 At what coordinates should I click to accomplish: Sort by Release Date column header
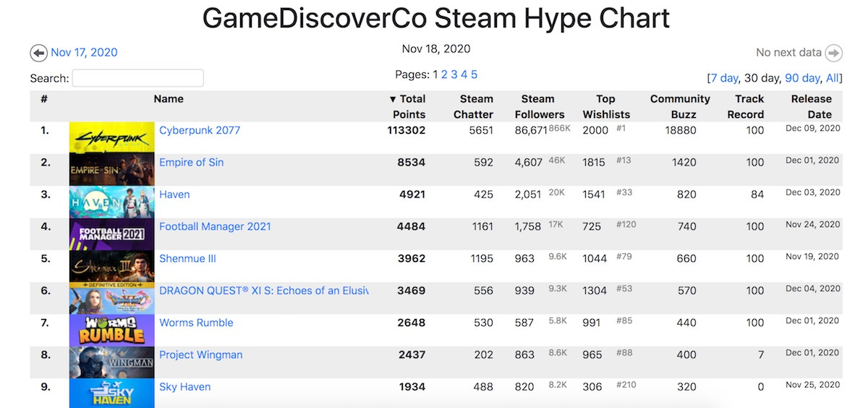pos(811,106)
